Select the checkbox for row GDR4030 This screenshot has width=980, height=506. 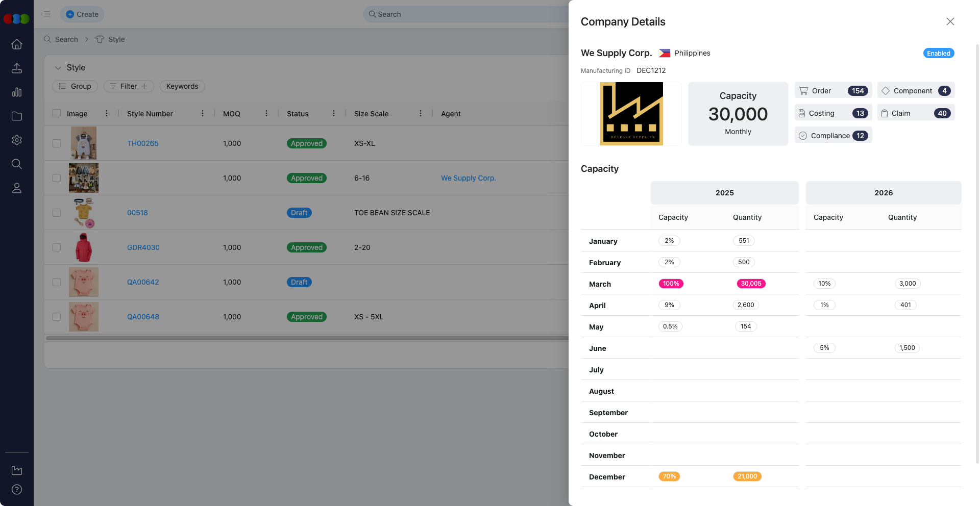pyautogui.click(x=57, y=247)
